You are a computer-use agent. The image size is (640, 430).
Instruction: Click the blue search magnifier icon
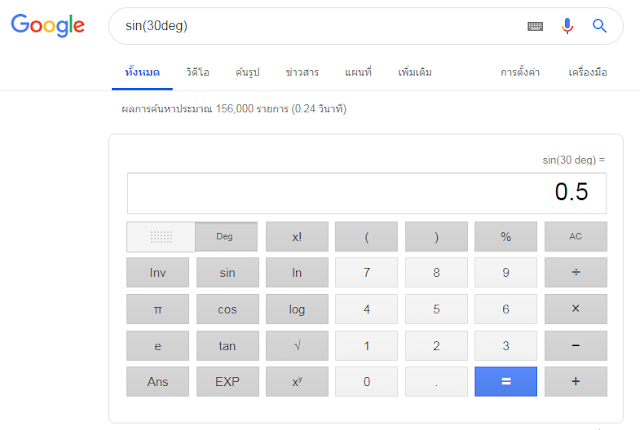(x=599, y=26)
